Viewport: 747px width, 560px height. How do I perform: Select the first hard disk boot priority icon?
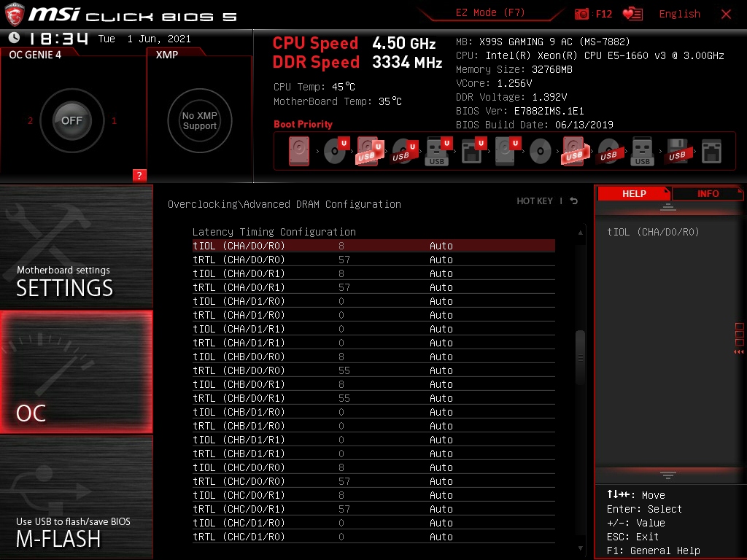(x=298, y=152)
